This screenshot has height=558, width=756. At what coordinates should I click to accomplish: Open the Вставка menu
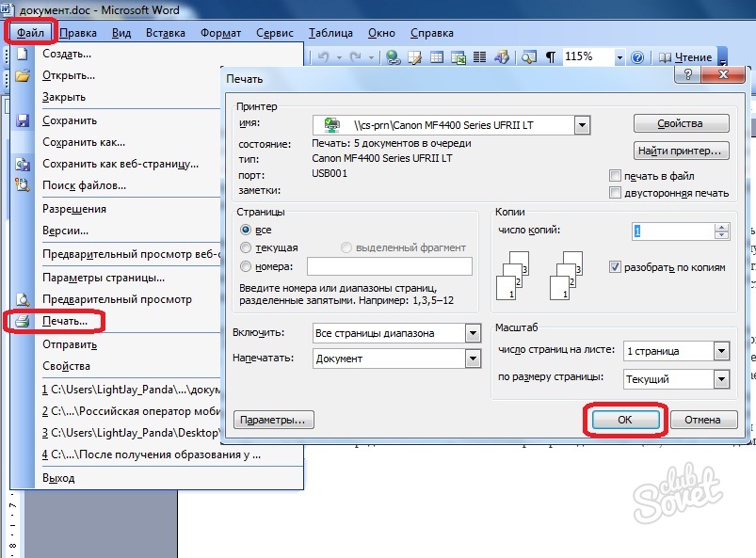point(166,33)
